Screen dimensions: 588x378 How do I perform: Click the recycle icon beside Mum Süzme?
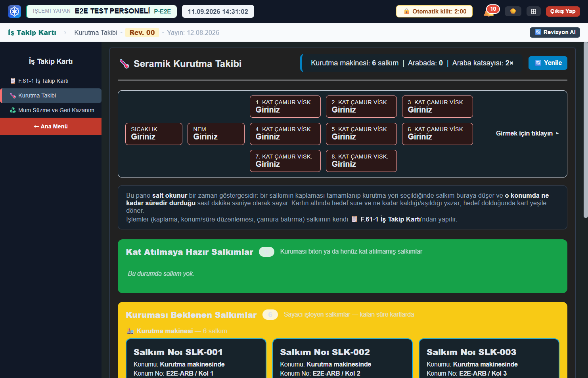tap(13, 110)
